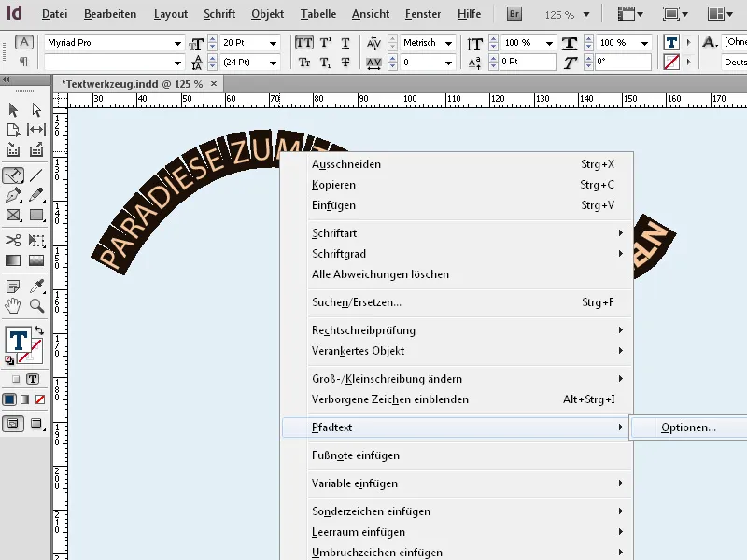Image resolution: width=747 pixels, height=560 pixels.
Task: Open the tracking value 0 dropdown
Action: (x=448, y=63)
